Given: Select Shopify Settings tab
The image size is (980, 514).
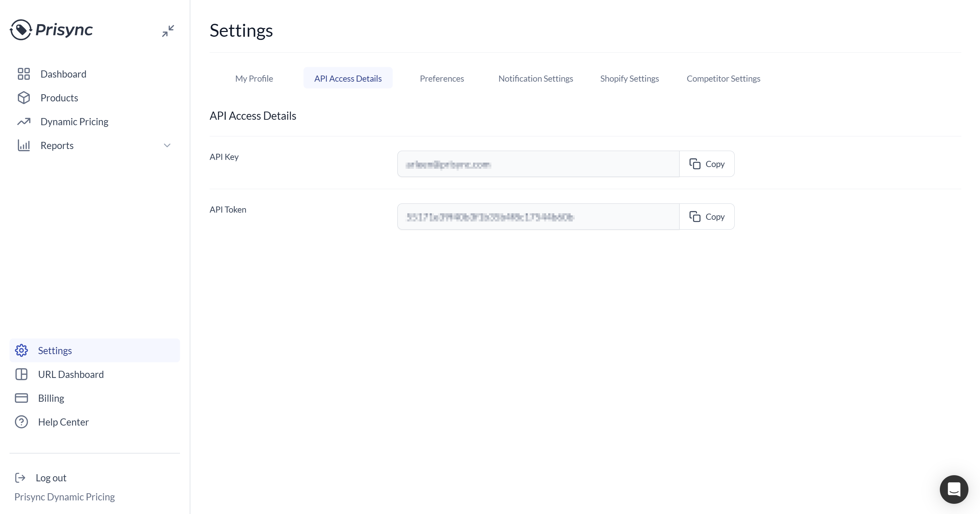Looking at the screenshot, I should click(x=629, y=78).
